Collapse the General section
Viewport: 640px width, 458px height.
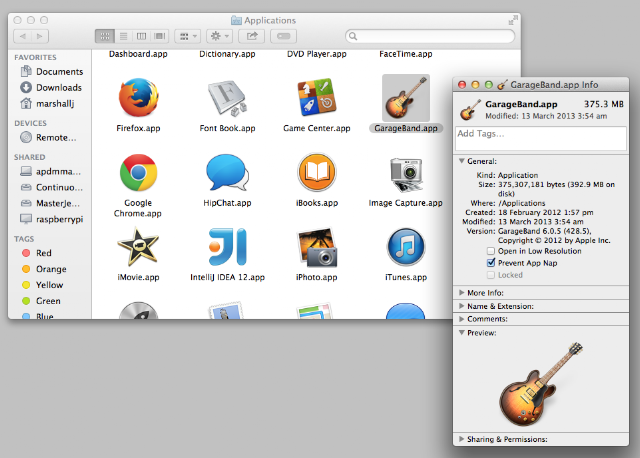(462, 161)
